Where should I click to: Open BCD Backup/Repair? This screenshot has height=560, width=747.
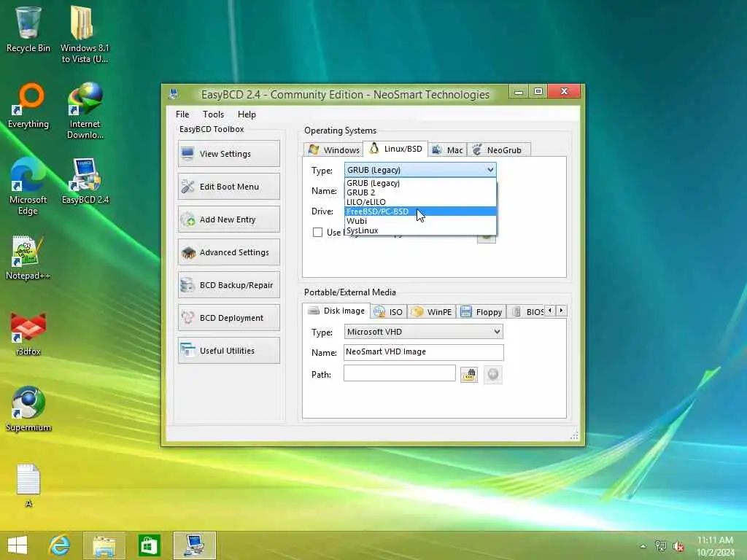pyautogui.click(x=228, y=285)
